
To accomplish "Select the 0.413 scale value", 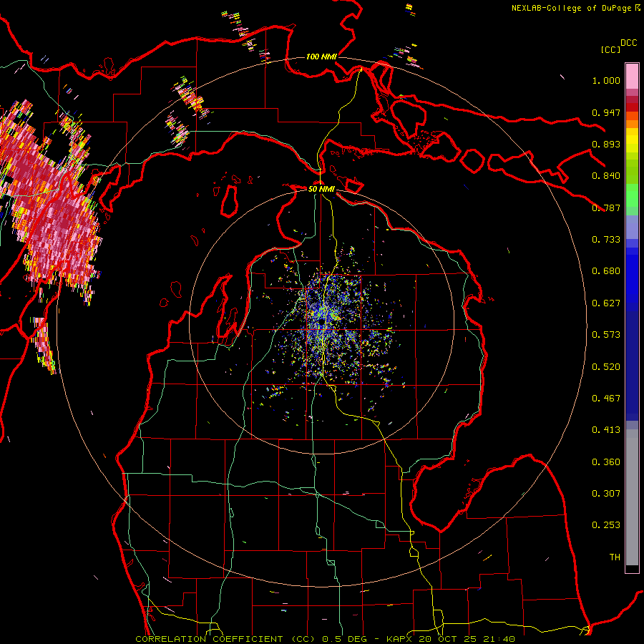I will click(606, 430).
